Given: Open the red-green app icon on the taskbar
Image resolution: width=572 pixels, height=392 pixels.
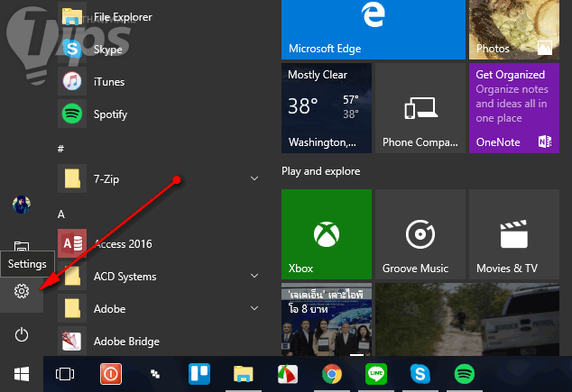Looking at the screenshot, I should (288, 374).
